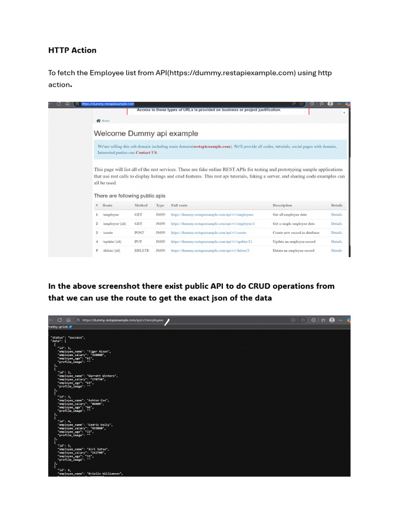The image size is (399, 532).
Task: Open the api/v1/employees full route link
Action: pyautogui.click(x=212, y=215)
